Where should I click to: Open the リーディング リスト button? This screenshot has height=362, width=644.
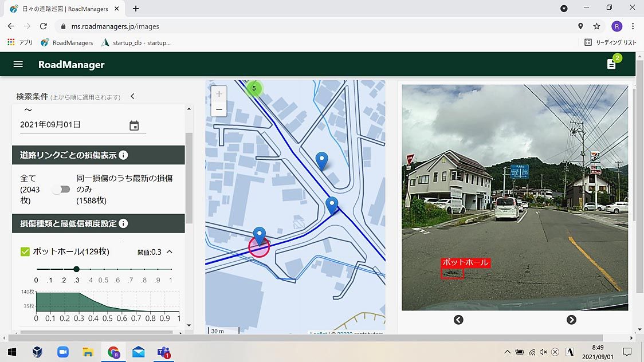610,42
